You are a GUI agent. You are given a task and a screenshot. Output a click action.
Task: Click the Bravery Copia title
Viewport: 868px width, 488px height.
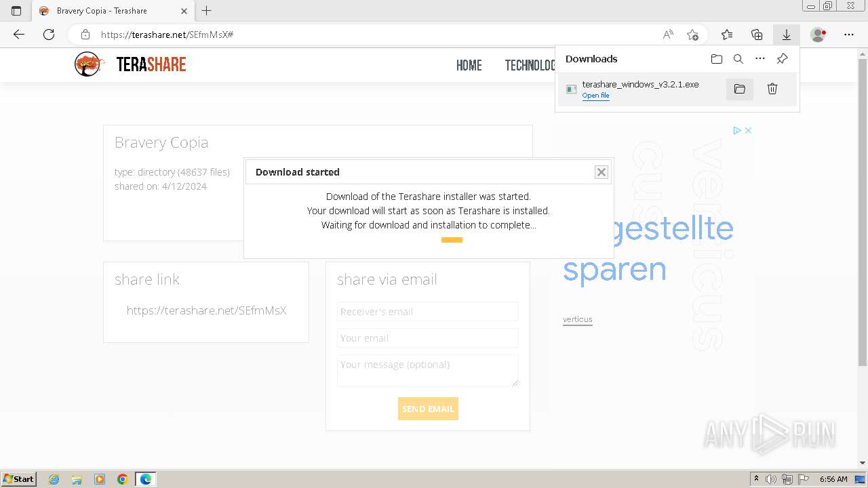(x=161, y=142)
